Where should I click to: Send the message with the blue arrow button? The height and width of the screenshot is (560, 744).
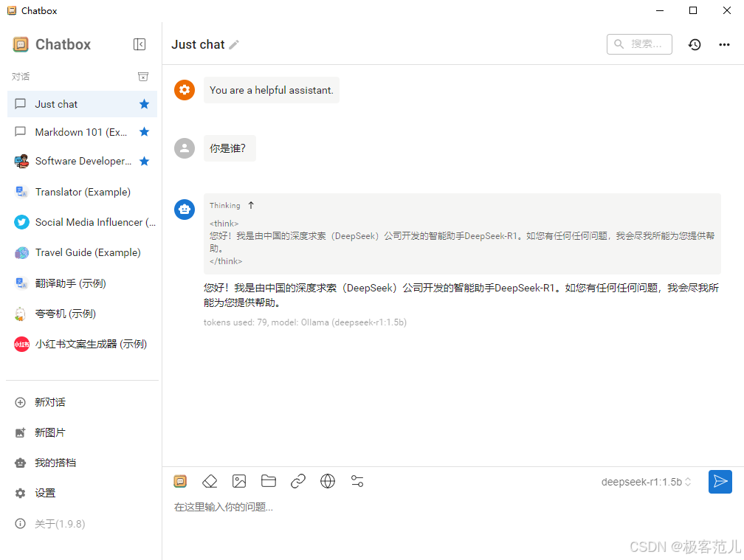pos(720,482)
